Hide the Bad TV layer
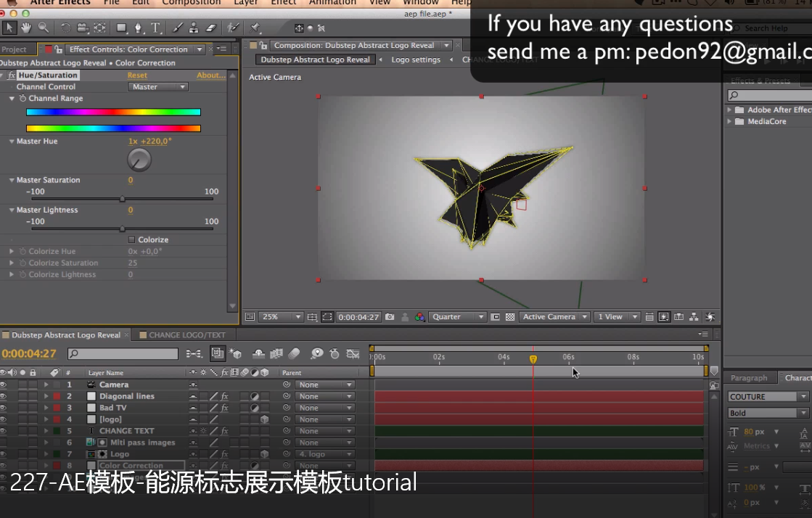 pos(4,408)
